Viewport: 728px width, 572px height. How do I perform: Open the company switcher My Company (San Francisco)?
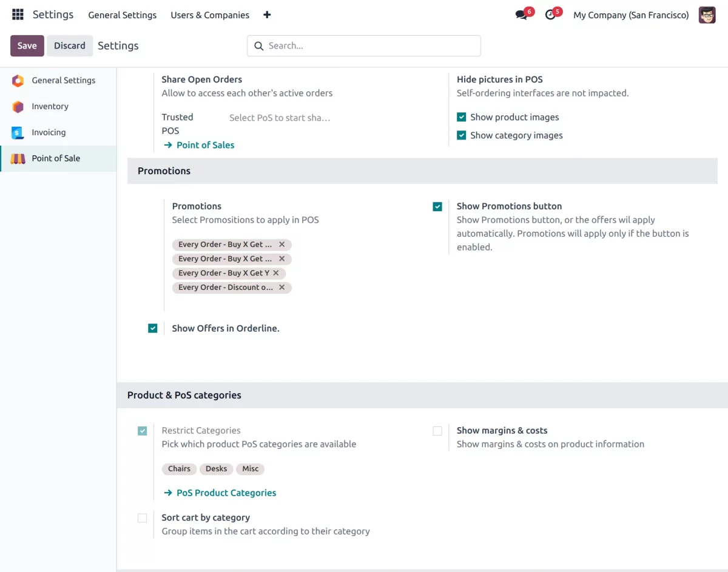[x=631, y=15]
